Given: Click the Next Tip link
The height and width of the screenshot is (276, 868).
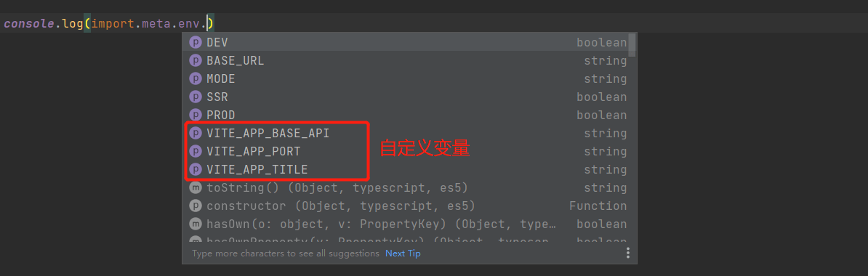Looking at the screenshot, I should (x=403, y=253).
